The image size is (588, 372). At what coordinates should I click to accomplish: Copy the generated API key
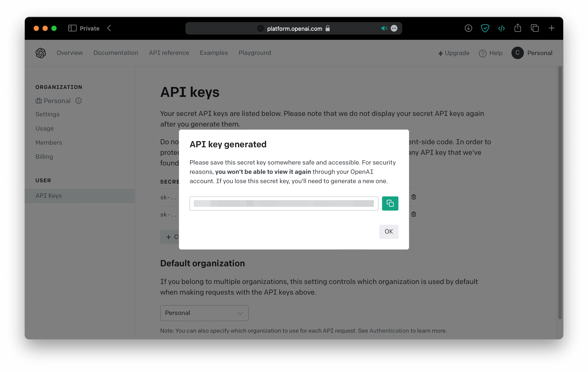click(x=390, y=203)
